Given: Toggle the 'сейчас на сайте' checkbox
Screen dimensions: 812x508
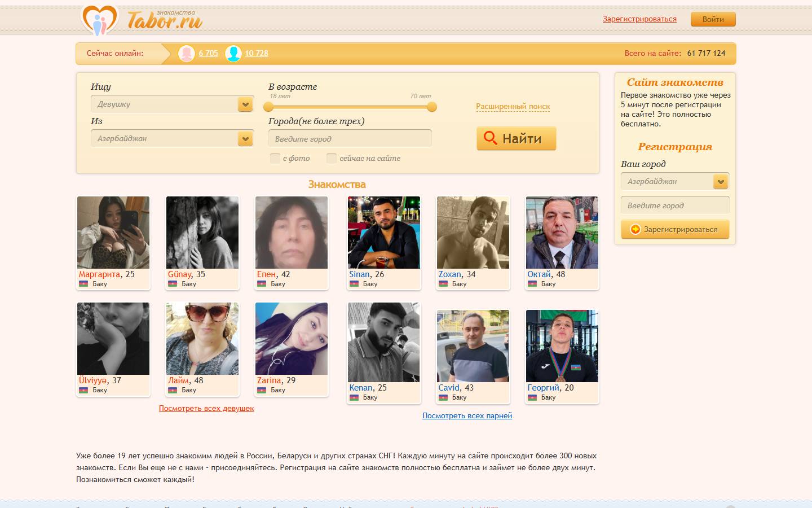Looking at the screenshot, I should tap(332, 158).
